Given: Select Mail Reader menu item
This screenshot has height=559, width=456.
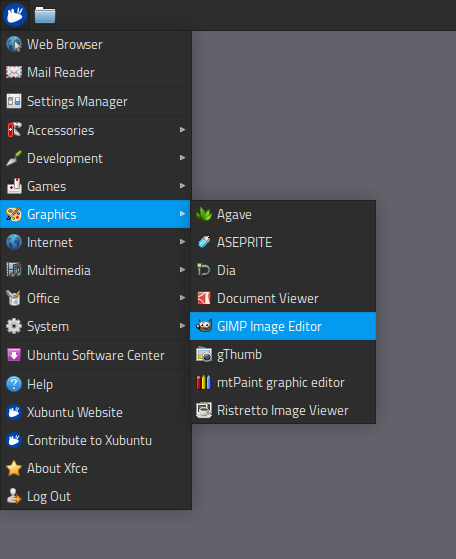Looking at the screenshot, I should point(96,72).
